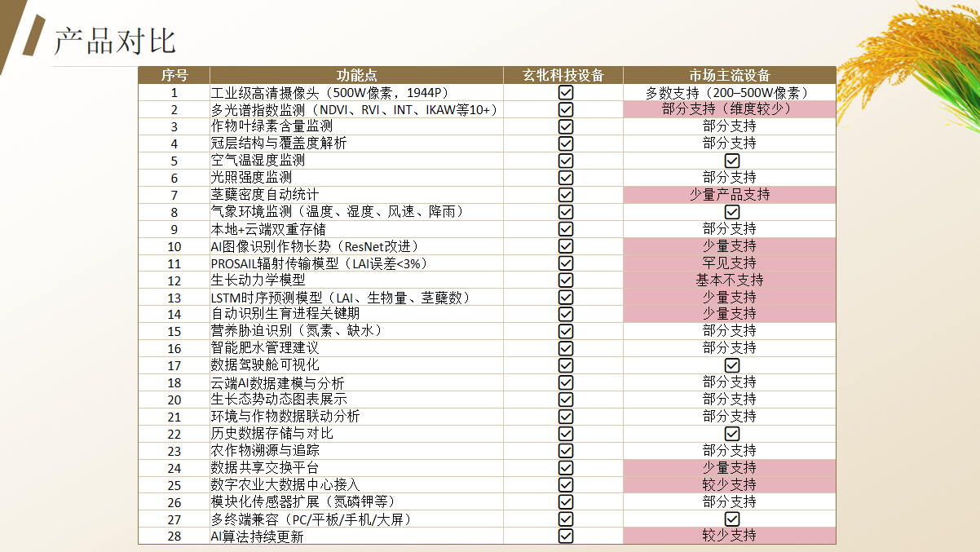Screen dimensions: 980x552
Task: Select the 模块化传感器扩展 feature cell
Action: pos(356,501)
